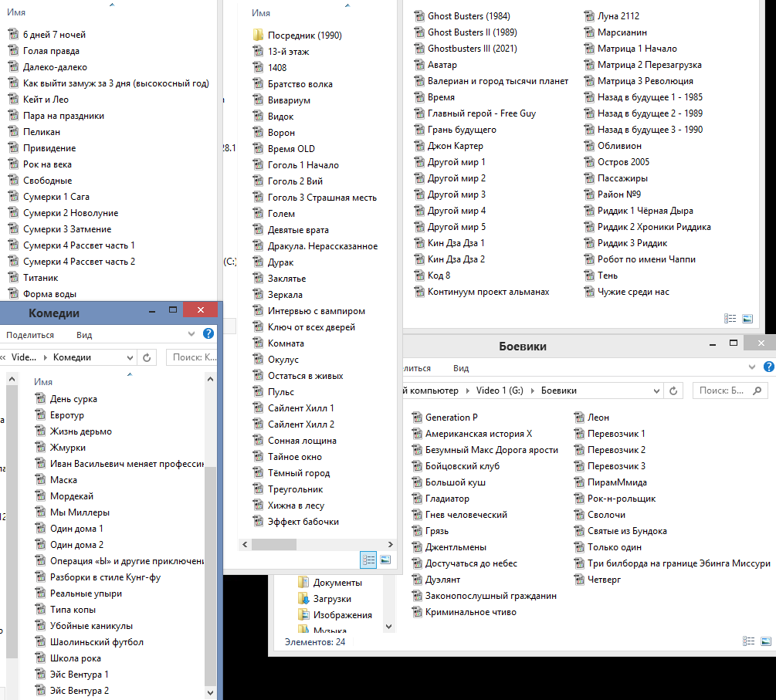Open the address bar dropdown in Боевики

656,391
